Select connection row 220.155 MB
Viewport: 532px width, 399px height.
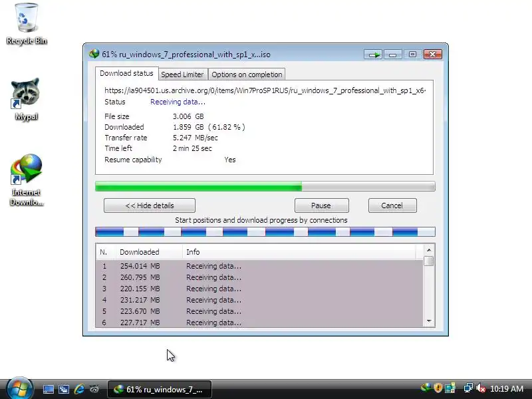click(x=259, y=289)
